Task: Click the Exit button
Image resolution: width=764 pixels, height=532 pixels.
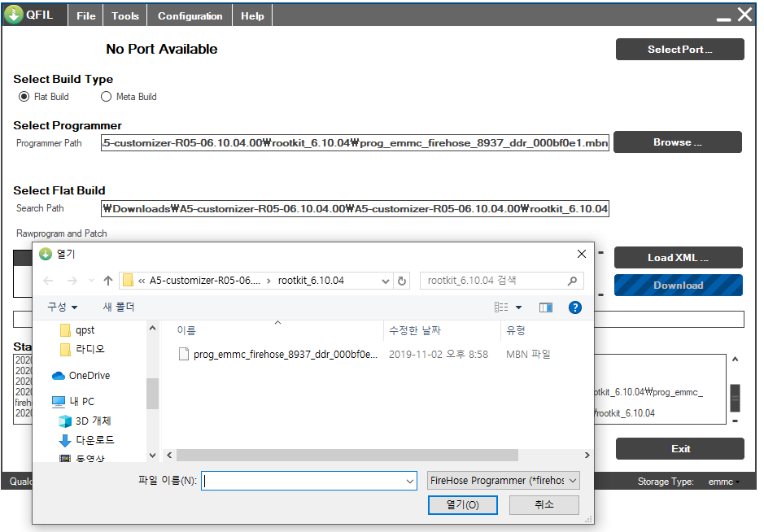Action: click(680, 449)
